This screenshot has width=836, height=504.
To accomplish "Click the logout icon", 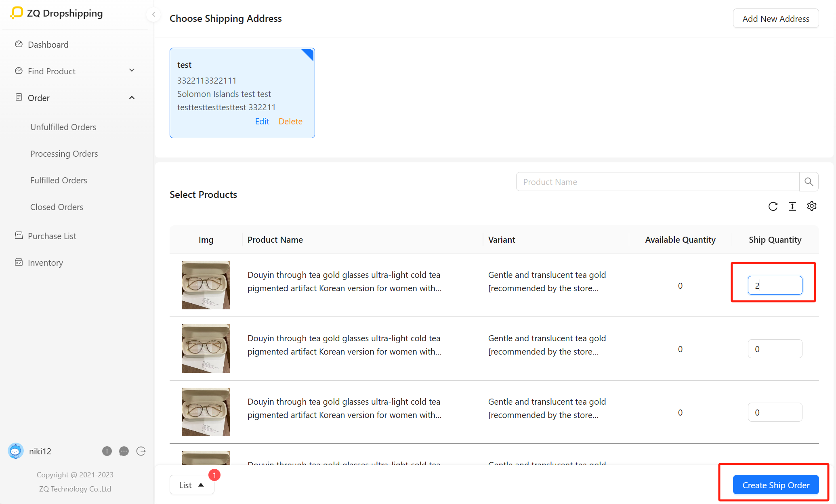I will click(x=141, y=451).
